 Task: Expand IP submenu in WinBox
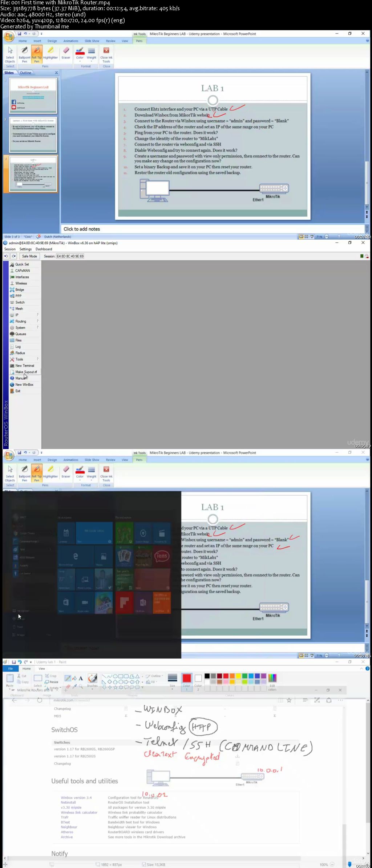[24, 315]
